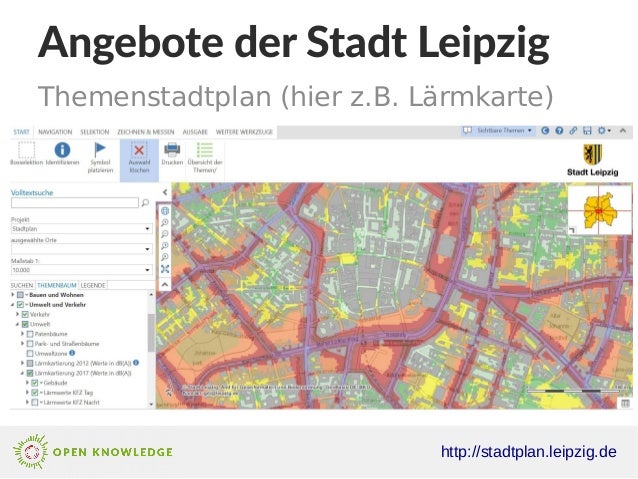Click the overview minimap thumbnail
The width and height of the screenshot is (638, 479).
(599, 210)
